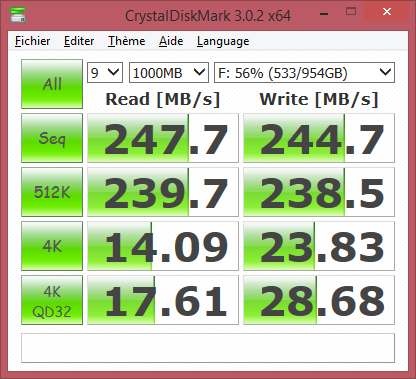This screenshot has height=379, width=416.
Task: Click the 512K read result 239.7
Action: tap(163, 192)
